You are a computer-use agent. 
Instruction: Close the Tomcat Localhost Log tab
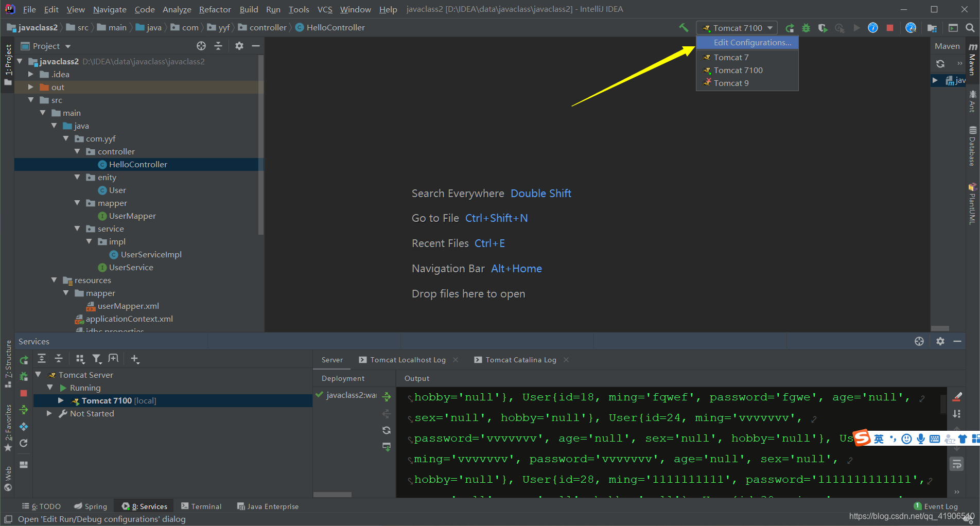coord(456,360)
